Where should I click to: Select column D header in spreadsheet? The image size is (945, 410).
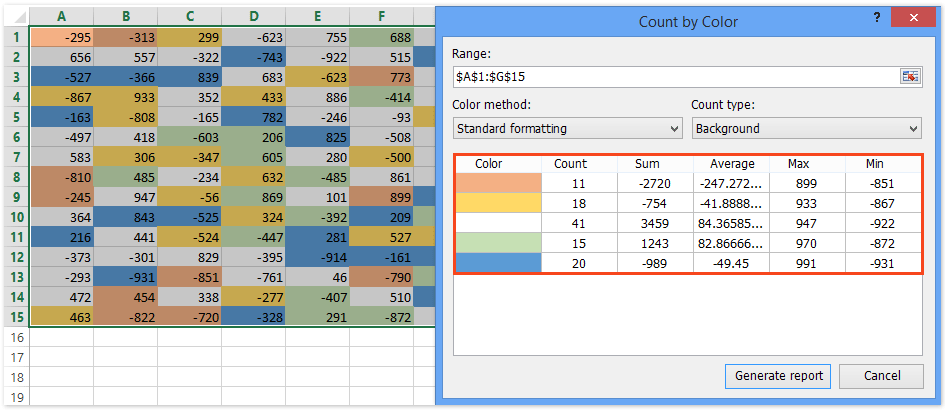pyautogui.click(x=253, y=17)
